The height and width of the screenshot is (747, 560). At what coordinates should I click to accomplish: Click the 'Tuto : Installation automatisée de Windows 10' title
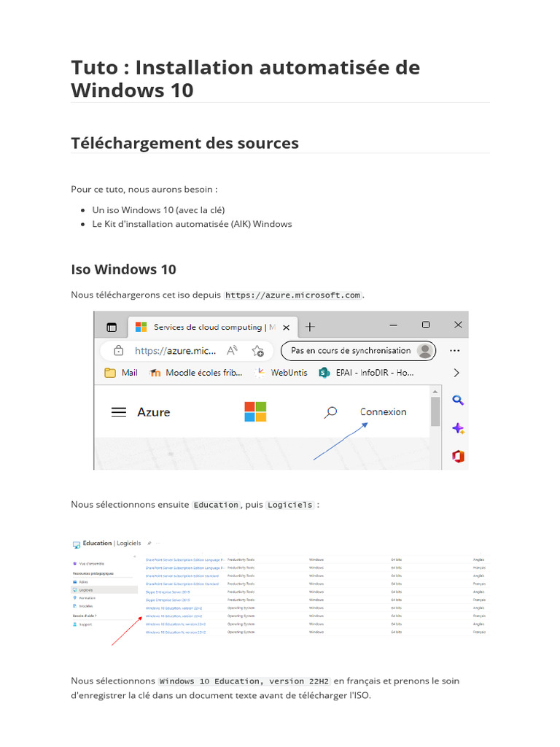(245, 79)
